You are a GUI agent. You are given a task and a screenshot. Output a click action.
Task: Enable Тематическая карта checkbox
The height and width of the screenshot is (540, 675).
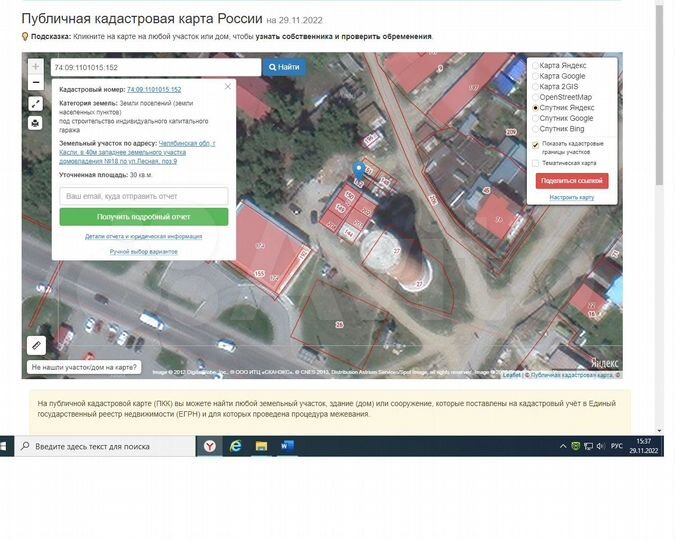pos(536,163)
